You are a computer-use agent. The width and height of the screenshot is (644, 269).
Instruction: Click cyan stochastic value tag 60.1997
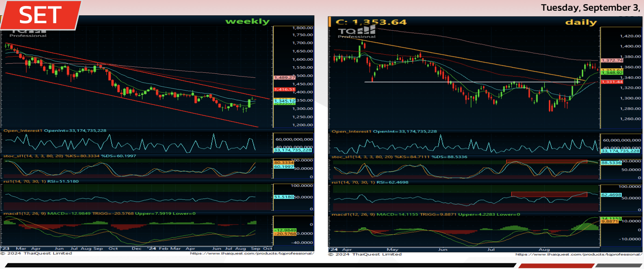(283, 167)
